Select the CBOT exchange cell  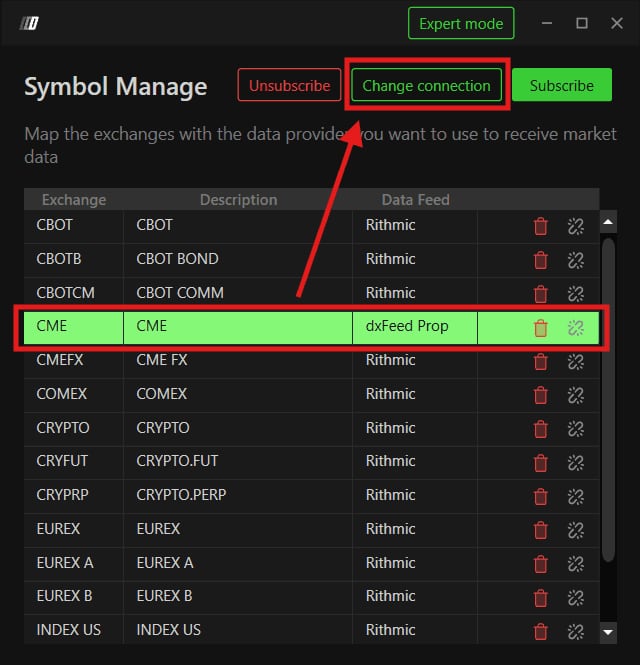coord(73,226)
